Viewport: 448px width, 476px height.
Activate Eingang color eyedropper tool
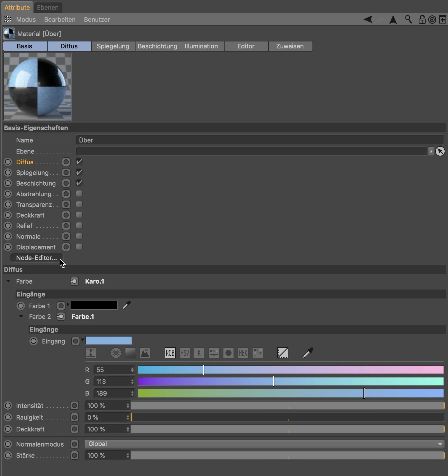click(308, 353)
